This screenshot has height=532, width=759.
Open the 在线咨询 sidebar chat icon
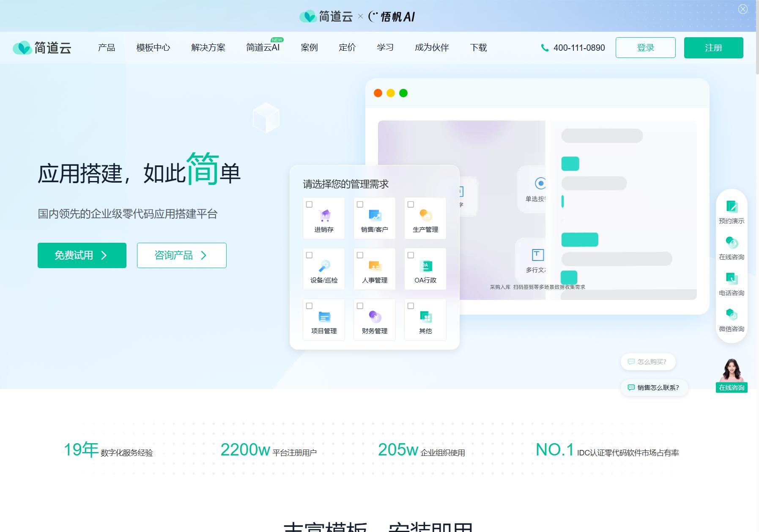pyautogui.click(x=732, y=243)
